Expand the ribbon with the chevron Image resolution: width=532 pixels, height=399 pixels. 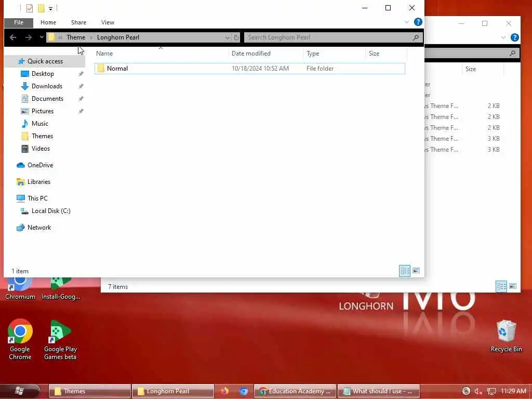point(406,22)
